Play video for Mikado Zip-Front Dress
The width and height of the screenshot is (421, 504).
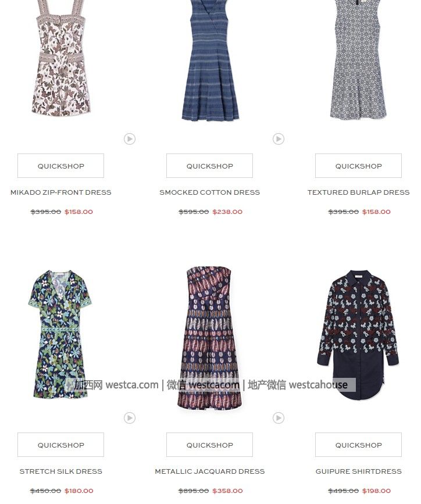[130, 139]
